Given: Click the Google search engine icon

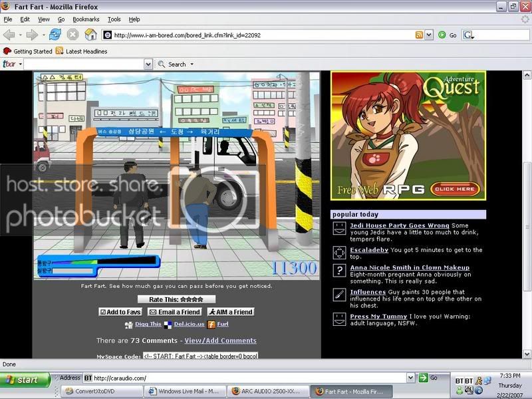Looking at the screenshot, I should click(x=468, y=35).
